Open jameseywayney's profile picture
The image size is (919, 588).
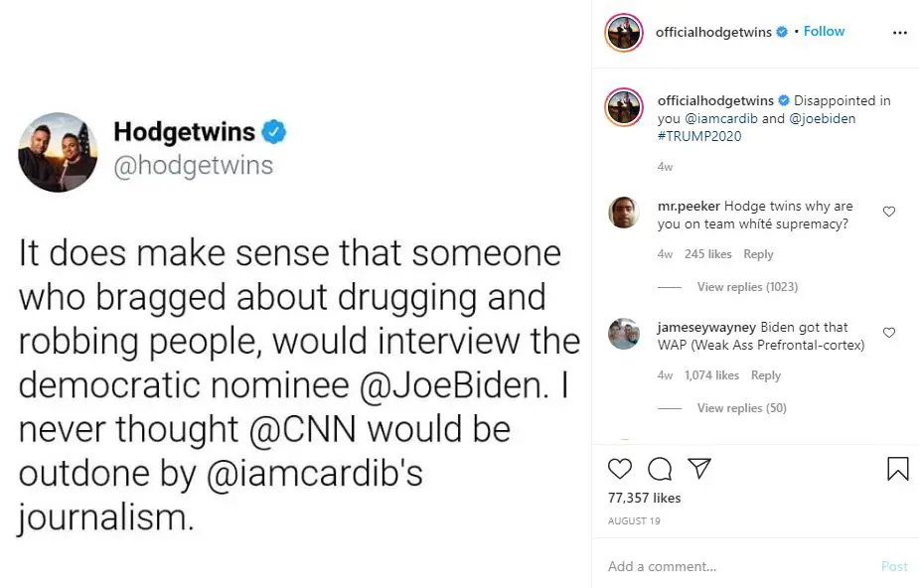tap(624, 334)
